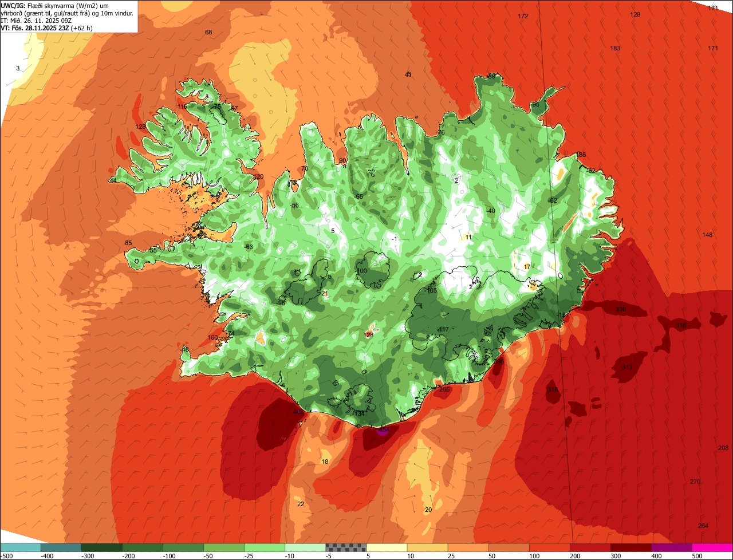
Task: Click the pale yellow legend swatch for 5 to 10
Action: pyautogui.click(x=387, y=547)
